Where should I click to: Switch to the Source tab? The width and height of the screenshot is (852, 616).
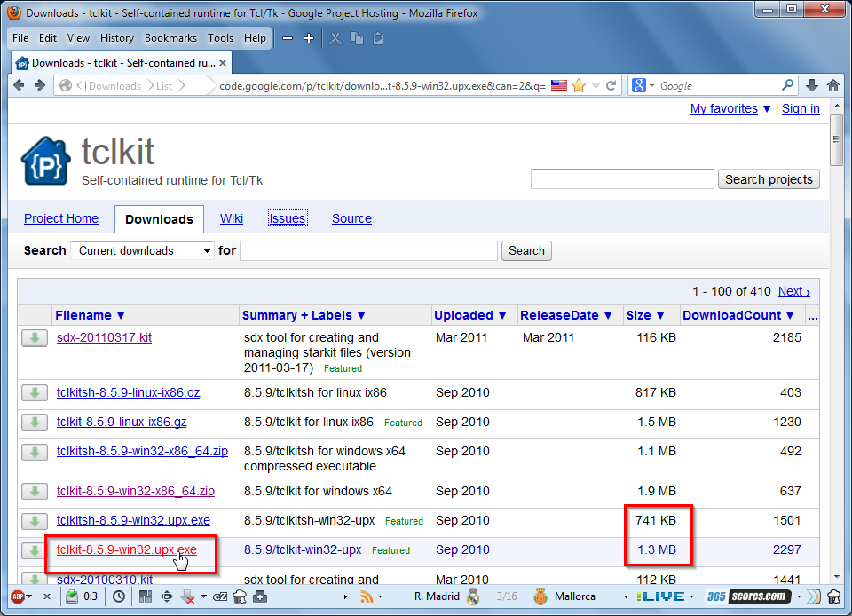pyautogui.click(x=351, y=218)
